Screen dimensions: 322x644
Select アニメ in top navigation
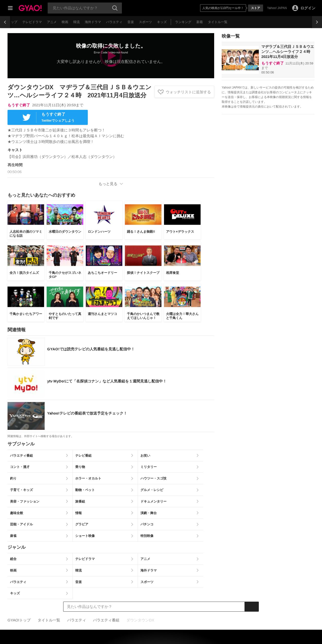(x=52, y=22)
